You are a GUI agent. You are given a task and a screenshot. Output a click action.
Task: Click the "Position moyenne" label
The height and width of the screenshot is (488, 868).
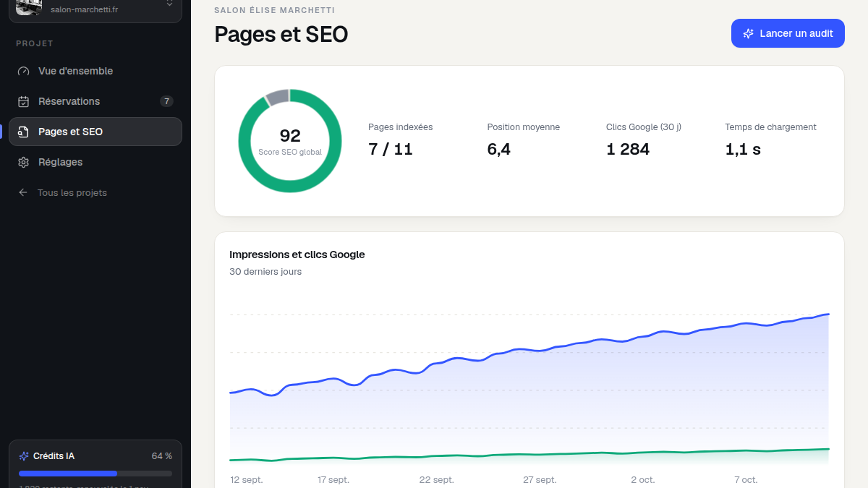tap(524, 127)
